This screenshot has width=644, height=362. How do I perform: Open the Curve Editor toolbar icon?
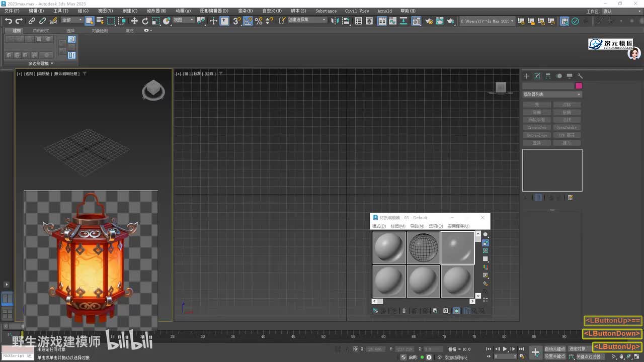393,21
